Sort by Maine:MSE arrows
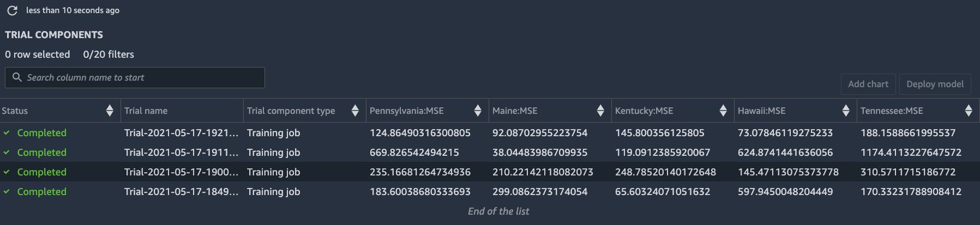980x225 pixels. point(600,111)
